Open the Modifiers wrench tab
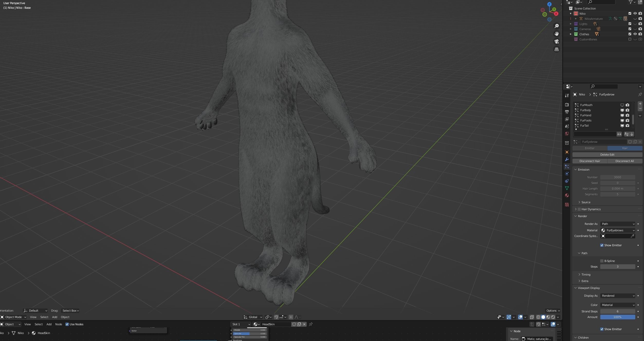 point(567,159)
